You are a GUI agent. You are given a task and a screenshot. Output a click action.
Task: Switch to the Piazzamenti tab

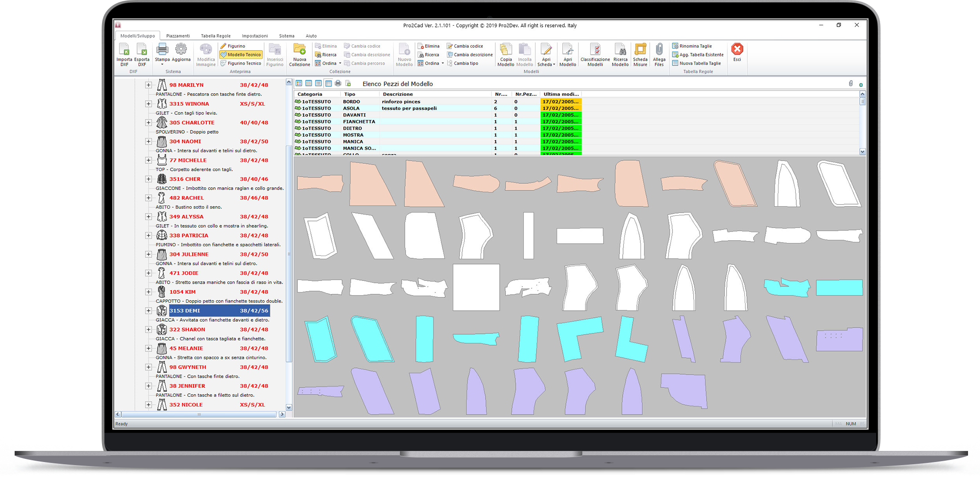pyautogui.click(x=178, y=36)
